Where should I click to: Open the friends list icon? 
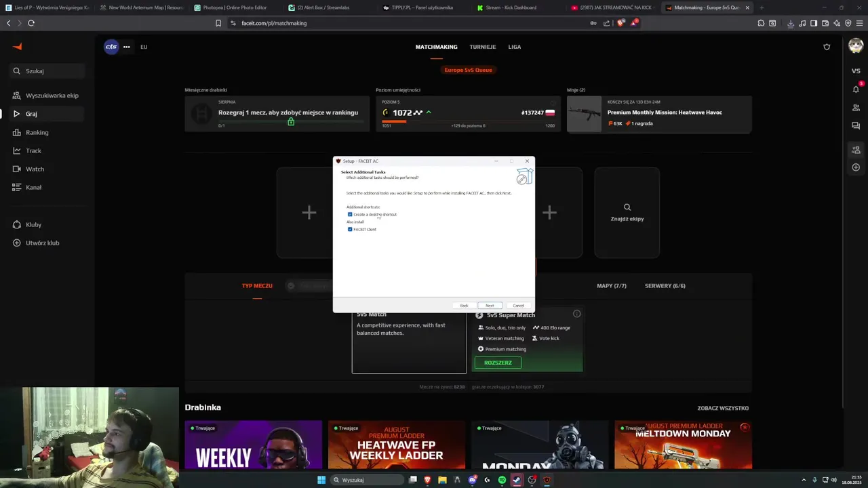pyautogui.click(x=856, y=108)
